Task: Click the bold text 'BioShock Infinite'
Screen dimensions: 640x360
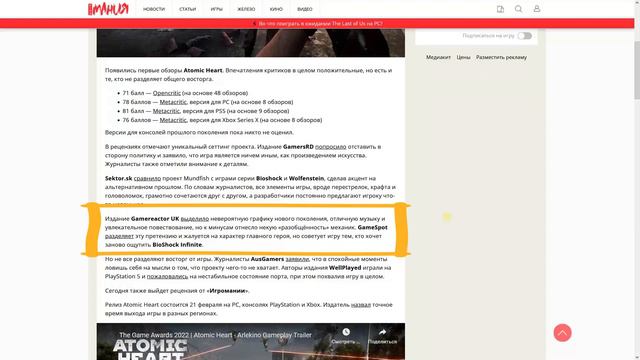Action: coord(177,245)
